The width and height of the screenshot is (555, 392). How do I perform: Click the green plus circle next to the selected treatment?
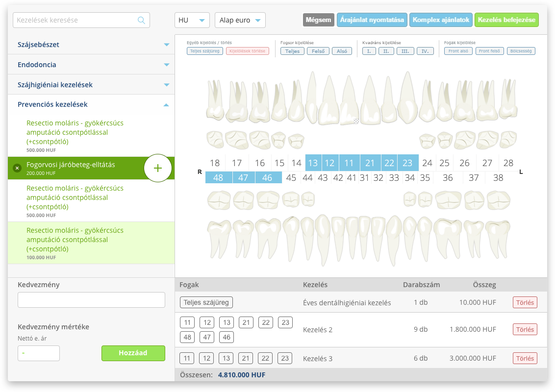click(x=158, y=168)
